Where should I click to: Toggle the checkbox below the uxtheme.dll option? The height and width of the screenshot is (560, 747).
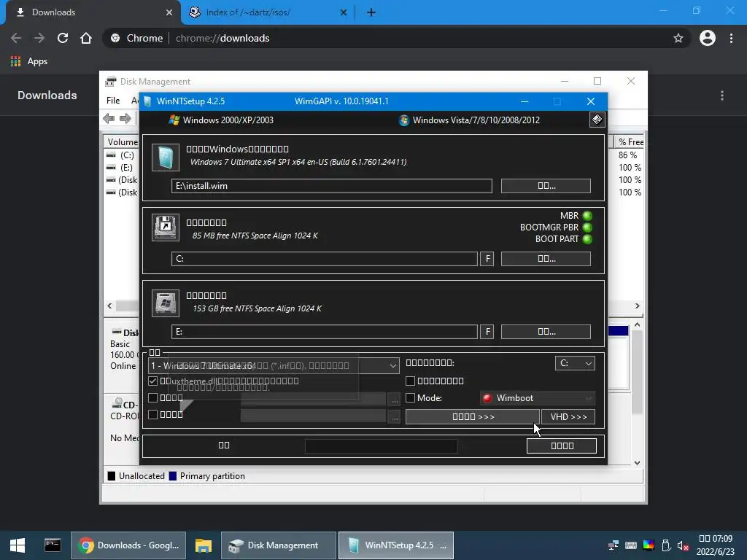pyautogui.click(x=153, y=397)
